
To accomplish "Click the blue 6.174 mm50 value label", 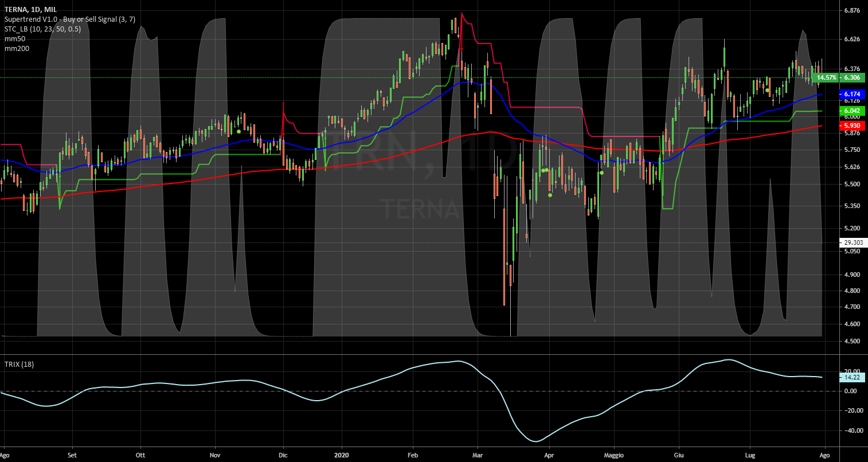I will (853, 93).
